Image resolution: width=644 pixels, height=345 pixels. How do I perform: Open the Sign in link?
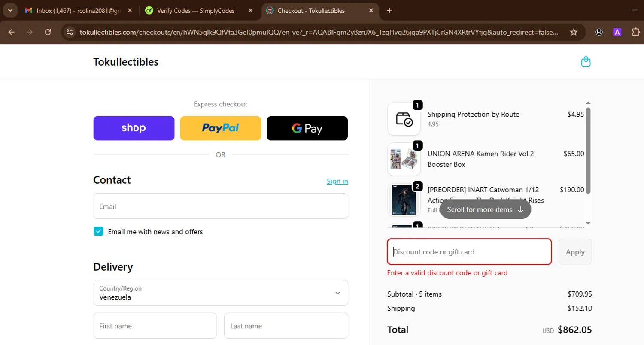[x=337, y=181]
